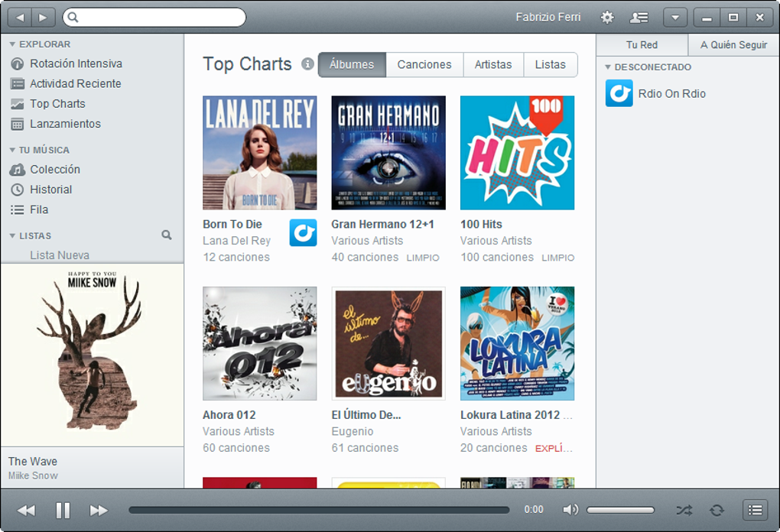Image resolution: width=780 pixels, height=532 pixels.
Task: Click The Wave song title
Action: click(x=32, y=462)
